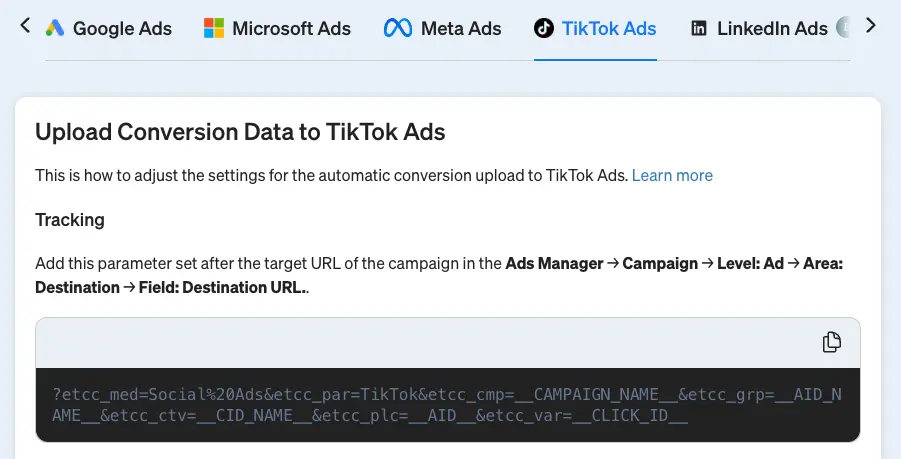Click the Tracking subheading
This screenshot has width=901, height=459.
(x=70, y=219)
